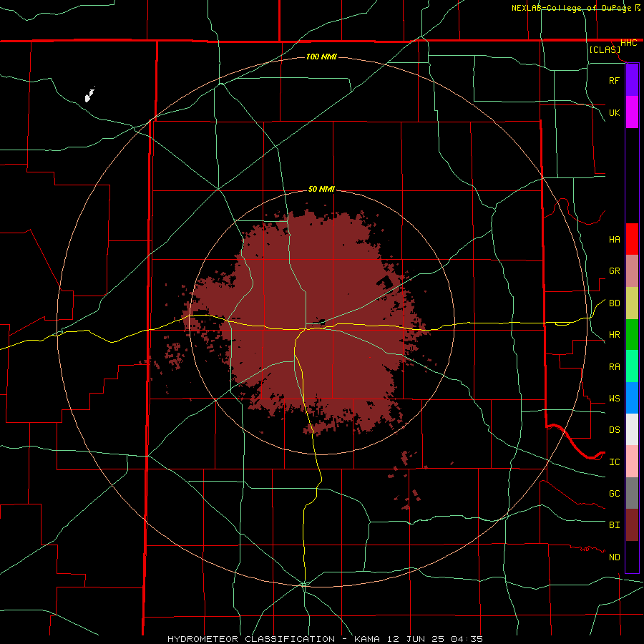Click the HA legend label
This screenshot has height=644, width=644.
click(614, 239)
